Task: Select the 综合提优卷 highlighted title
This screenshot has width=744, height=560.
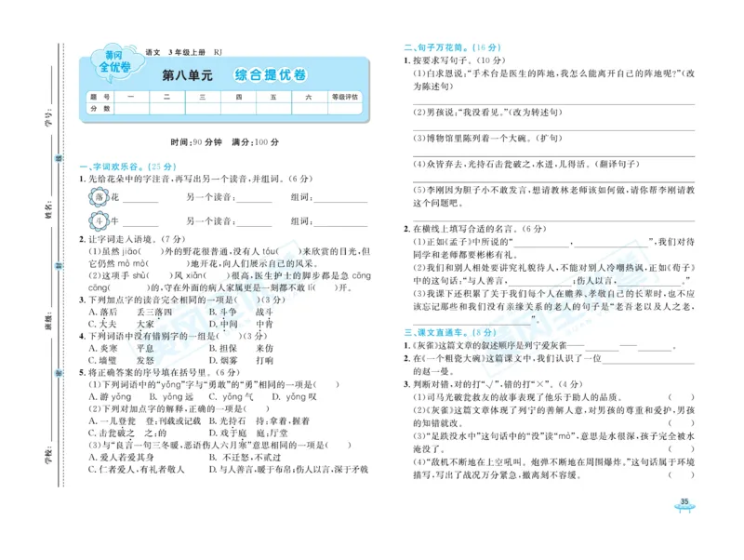Action: point(272,74)
